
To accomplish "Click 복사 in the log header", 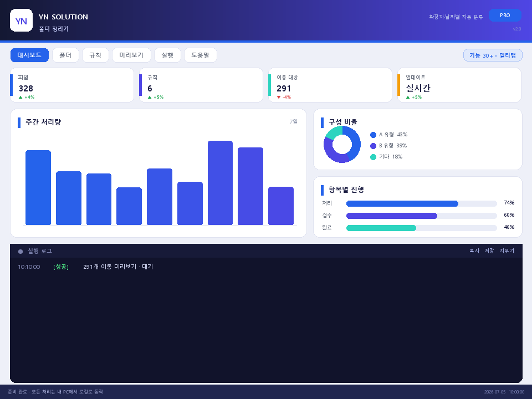I will (x=474, y=250).
